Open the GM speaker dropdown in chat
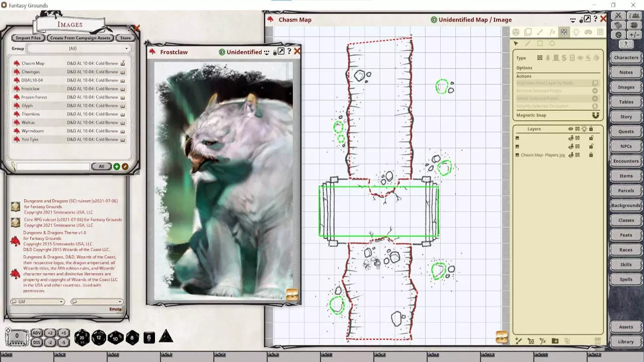The height and width of the screenshot is (362, 644). point(37,302)
